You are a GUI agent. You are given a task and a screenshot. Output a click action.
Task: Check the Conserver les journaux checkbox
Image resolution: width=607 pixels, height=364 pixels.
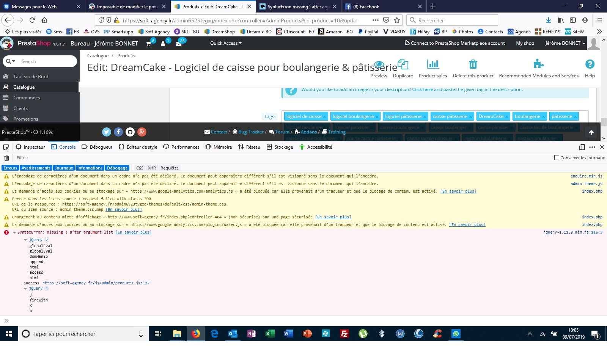pyautogui.click(x=557, y=158)
